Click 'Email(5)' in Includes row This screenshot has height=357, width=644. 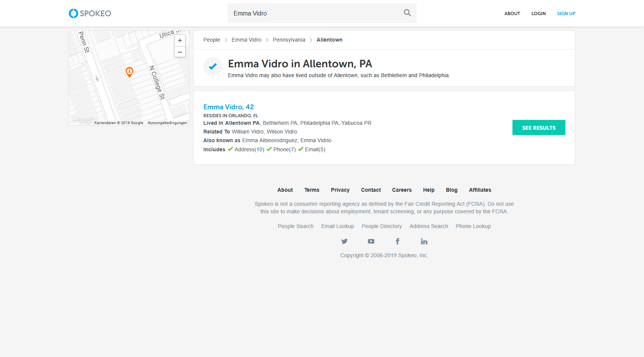coord(315,149)
